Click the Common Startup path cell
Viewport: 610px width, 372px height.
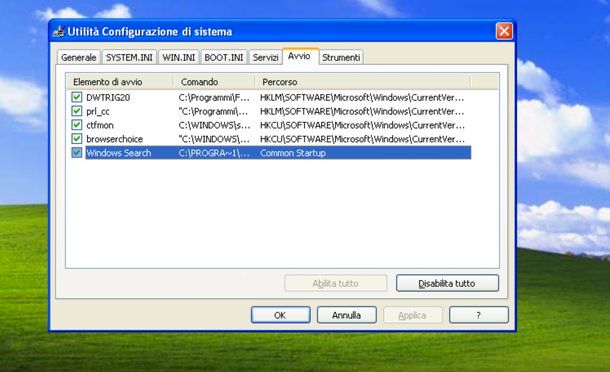(293, 153)
